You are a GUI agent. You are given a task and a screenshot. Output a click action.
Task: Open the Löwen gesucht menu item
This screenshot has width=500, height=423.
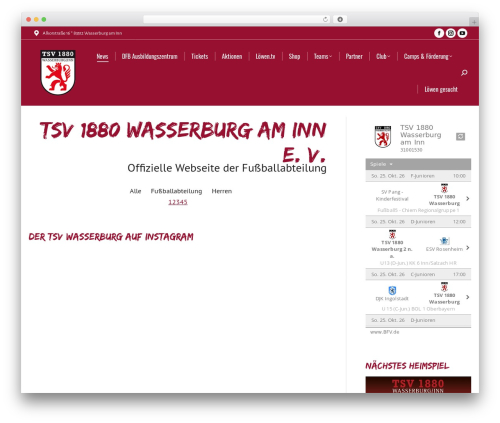[x=441, y=89]
